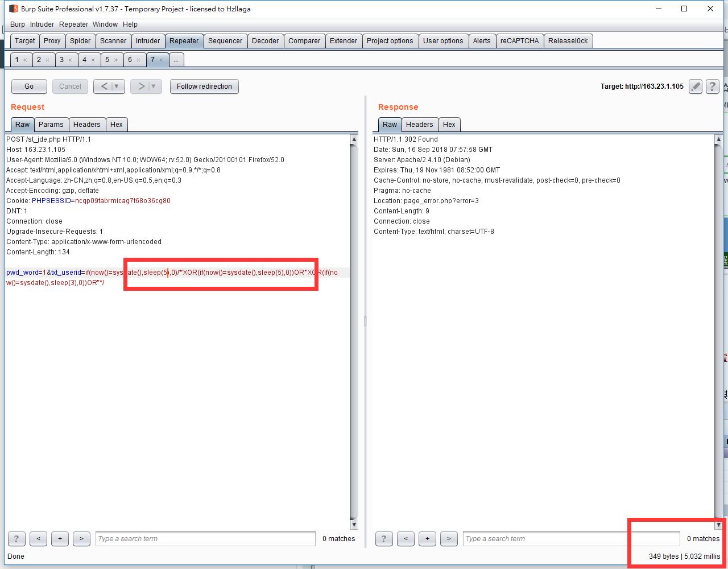The width and height of the screenshot is (728, 569).
Task: Open the Alerts tab
Action: point(482,41)
